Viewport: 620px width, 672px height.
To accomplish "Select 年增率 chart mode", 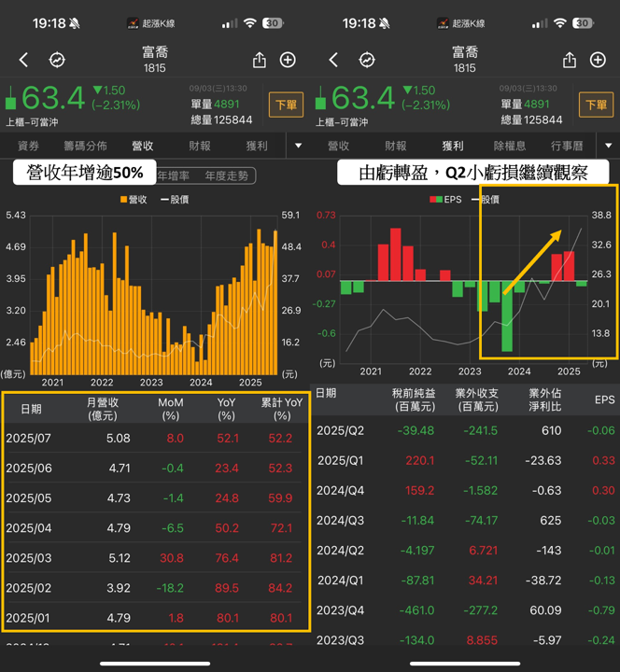I will click(174, 175).
